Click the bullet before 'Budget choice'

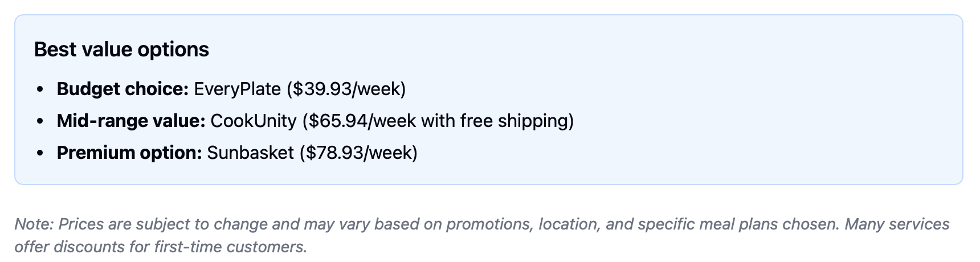(39, 89)
